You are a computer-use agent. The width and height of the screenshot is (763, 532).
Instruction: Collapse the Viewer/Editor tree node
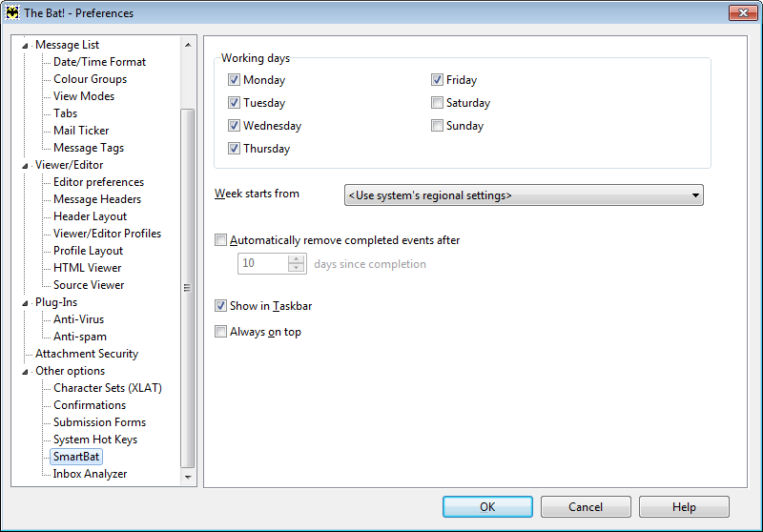point(25,166)
